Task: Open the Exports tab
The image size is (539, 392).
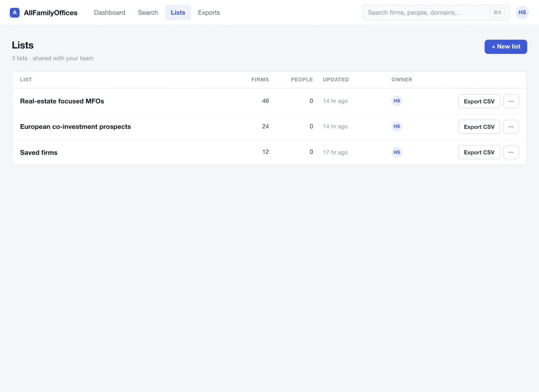Action: 209,12
